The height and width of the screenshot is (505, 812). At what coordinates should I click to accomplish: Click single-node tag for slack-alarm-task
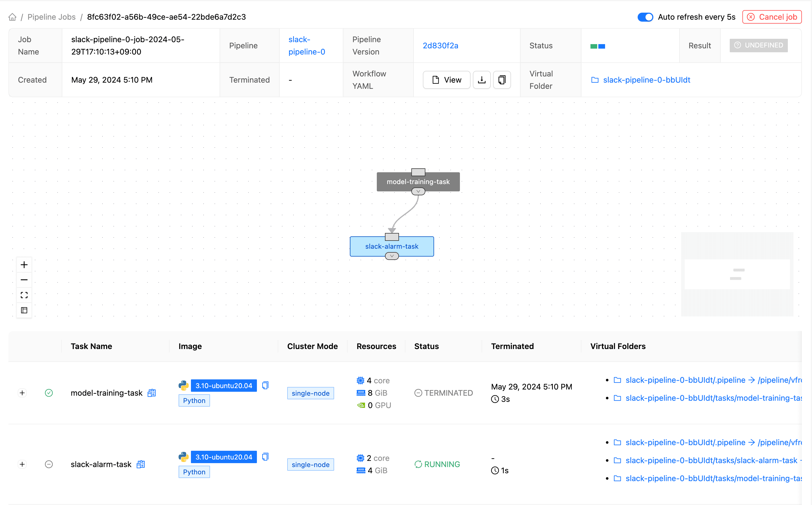pyautogui.click(x=311, y=465)
